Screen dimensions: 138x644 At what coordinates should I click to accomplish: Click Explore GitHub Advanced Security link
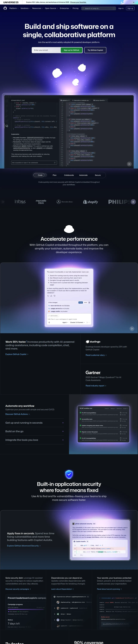click(24, 546)
